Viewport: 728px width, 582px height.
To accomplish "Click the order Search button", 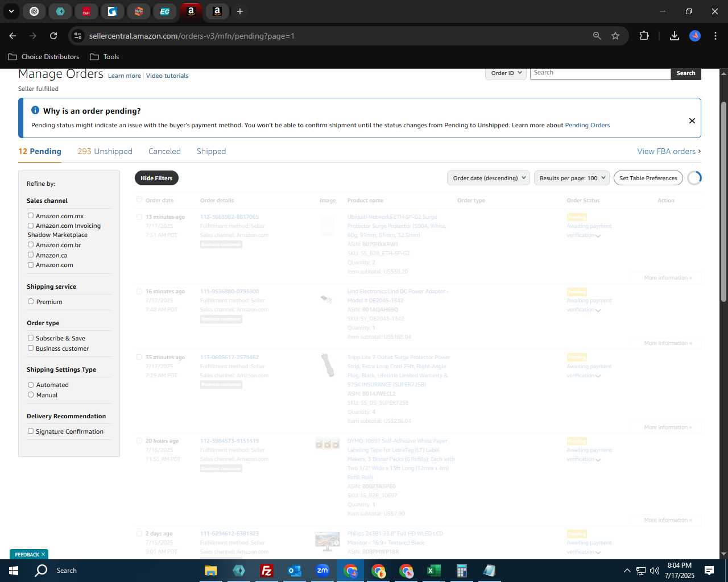I will click(x=686, y=73).
